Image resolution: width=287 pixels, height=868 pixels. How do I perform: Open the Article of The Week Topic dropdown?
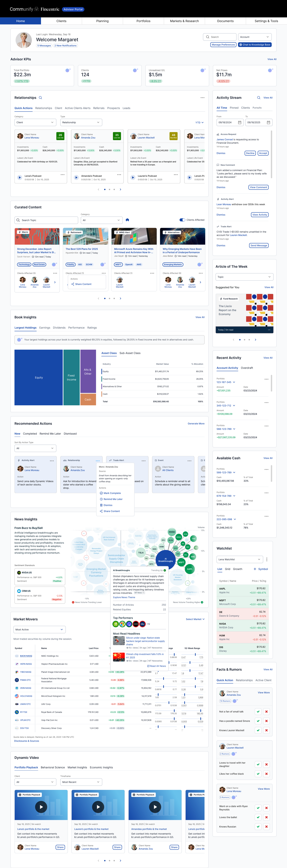pyautogui.click(x=244, y=277)
